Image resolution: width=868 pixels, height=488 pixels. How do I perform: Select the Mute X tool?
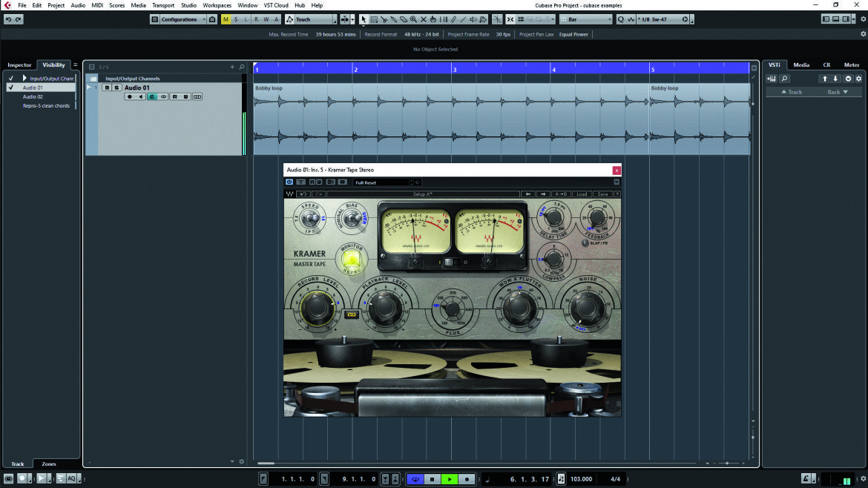pyautogui.click(x=424, y=19)
